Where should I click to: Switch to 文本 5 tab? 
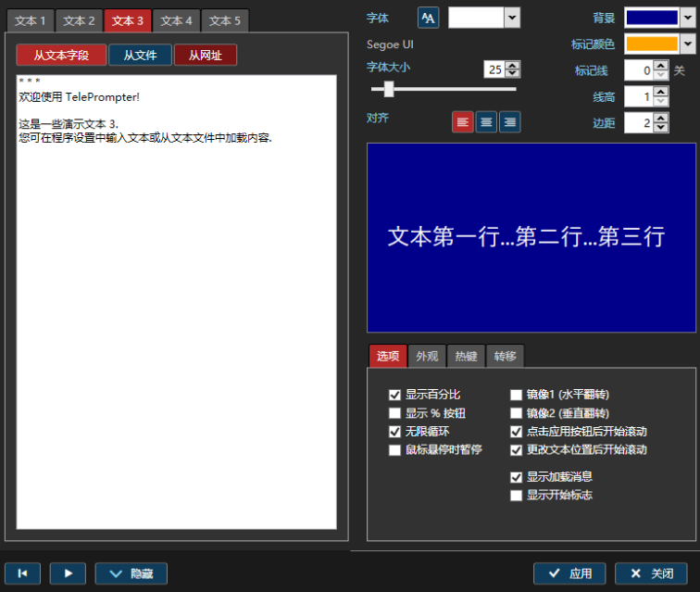(225, 20)
